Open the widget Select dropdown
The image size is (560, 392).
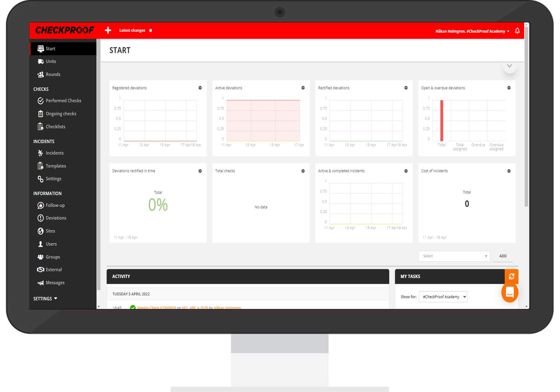(454, 256)
